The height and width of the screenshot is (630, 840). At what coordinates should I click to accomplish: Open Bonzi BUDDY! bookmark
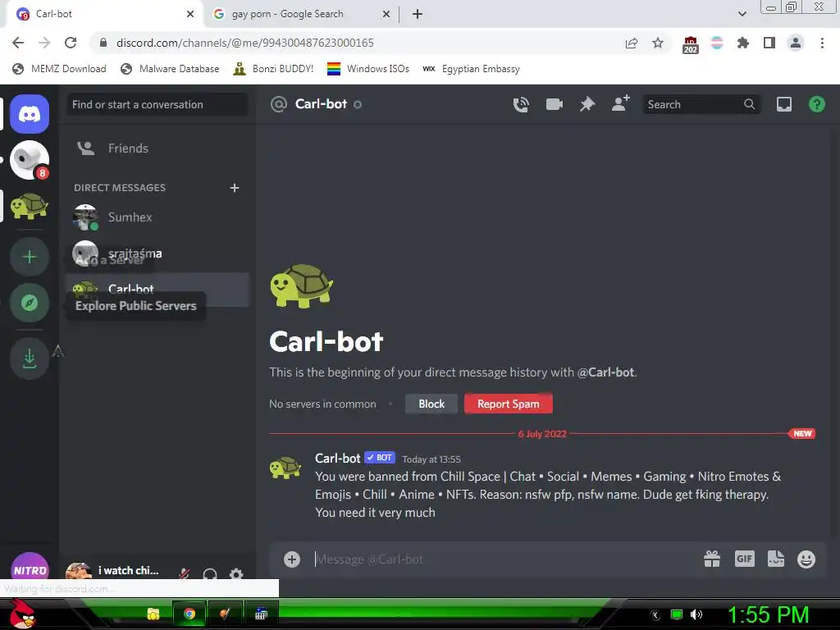click(x=274, y=69)
